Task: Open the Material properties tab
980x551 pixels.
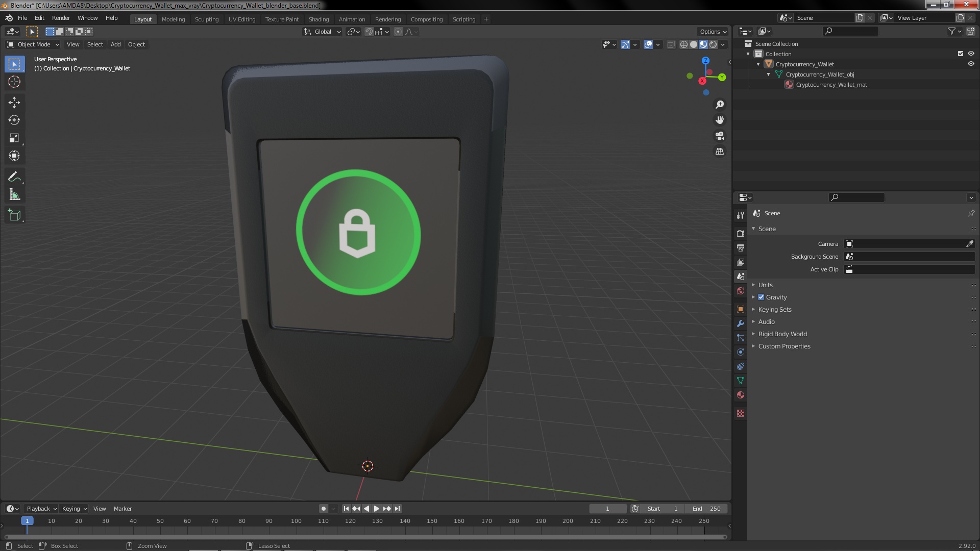Action: pyautogui.click(x=741, y=395)
